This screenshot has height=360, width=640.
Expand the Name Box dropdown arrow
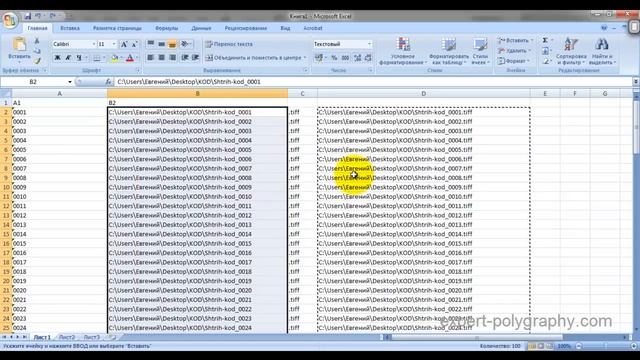(x=70, y=82)
